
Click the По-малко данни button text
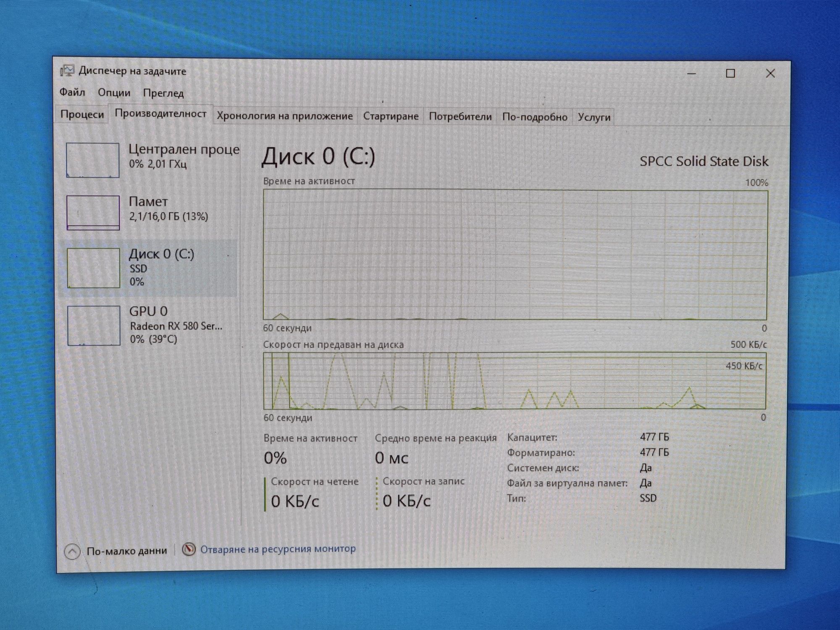[127, 551]
